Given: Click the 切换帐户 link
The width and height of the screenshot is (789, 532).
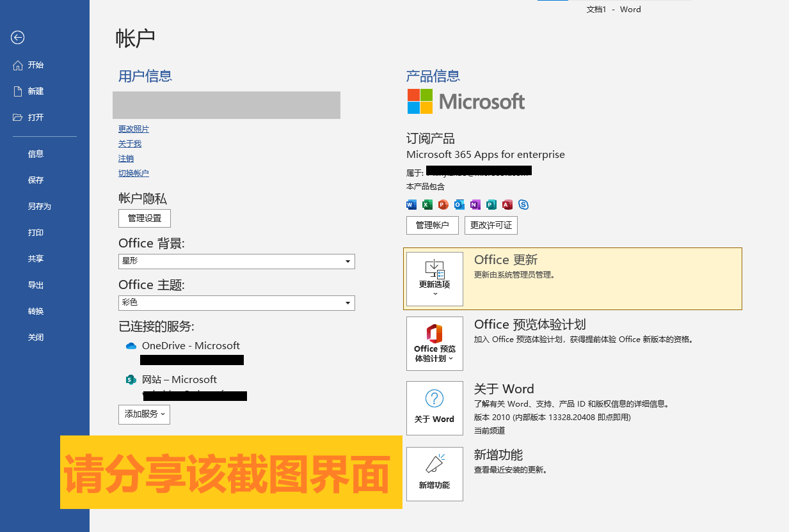Looking at the screenshot, I should [x=134, y=173].
